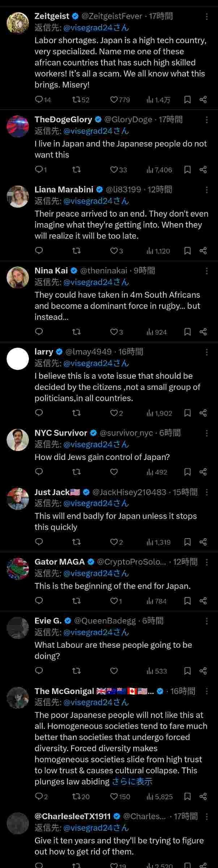Screen dimensions: 218x868
Task: Open Liana Marabini's profile name
Action: pos(64,190)
